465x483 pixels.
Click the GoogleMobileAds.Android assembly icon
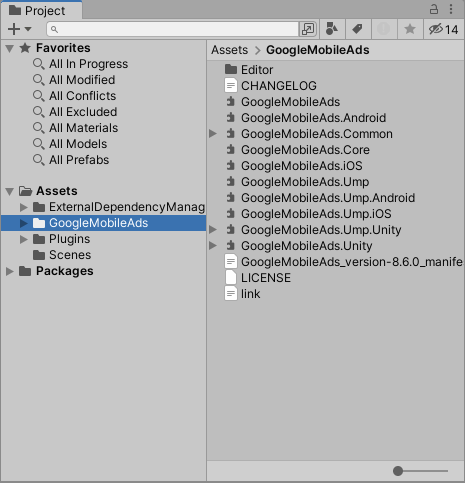(231, 117)
